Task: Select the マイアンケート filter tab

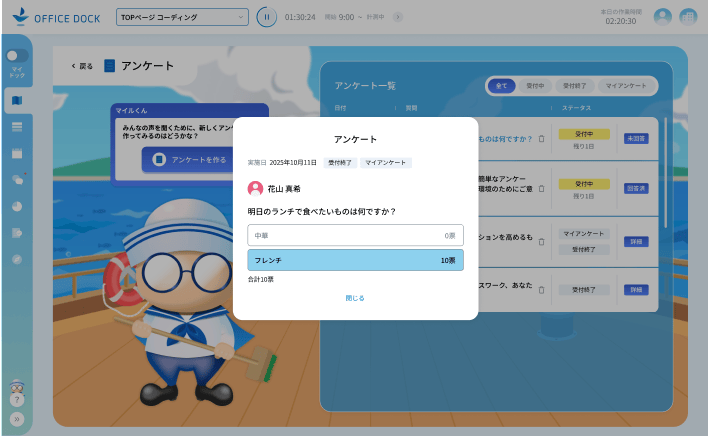Action: (x=626, y=86)
